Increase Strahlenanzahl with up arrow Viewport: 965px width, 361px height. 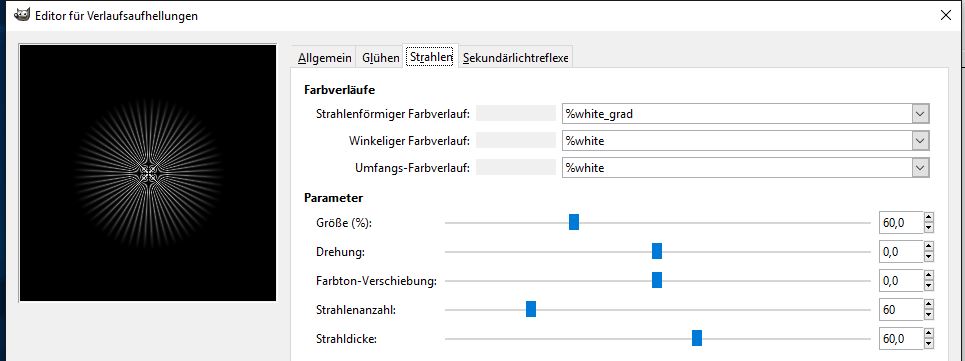[929, 303]
